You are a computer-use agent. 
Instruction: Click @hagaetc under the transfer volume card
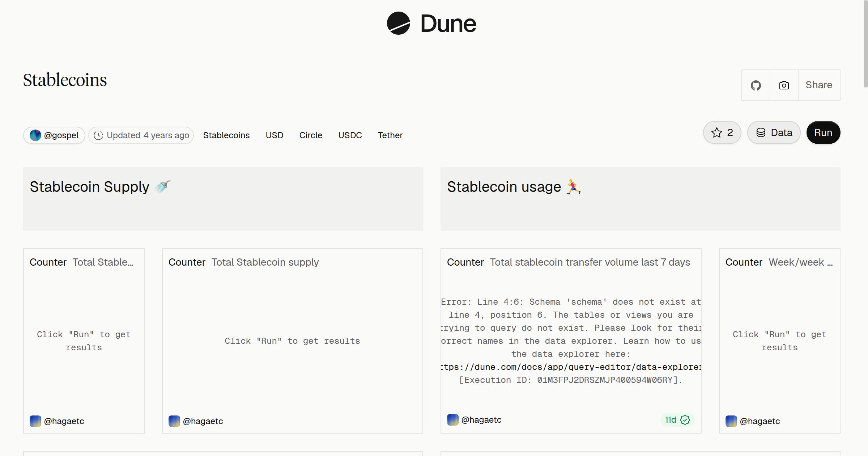(x=481, y=420)
